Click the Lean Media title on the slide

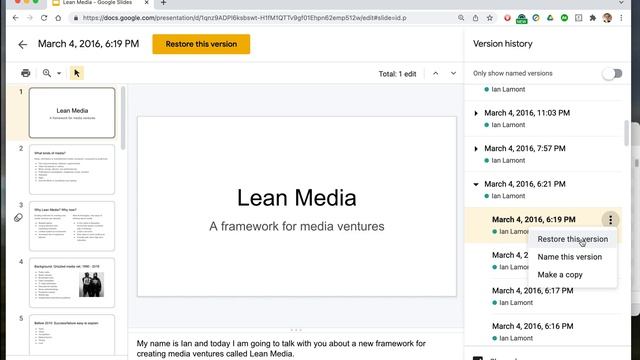(297, 198)
